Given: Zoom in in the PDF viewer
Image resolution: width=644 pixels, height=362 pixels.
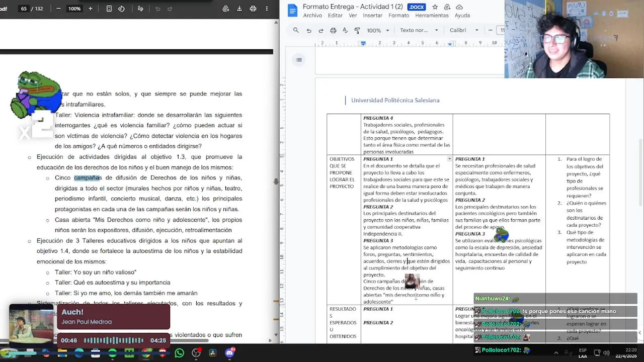Looking at the screenshot, I should (91, 9).
